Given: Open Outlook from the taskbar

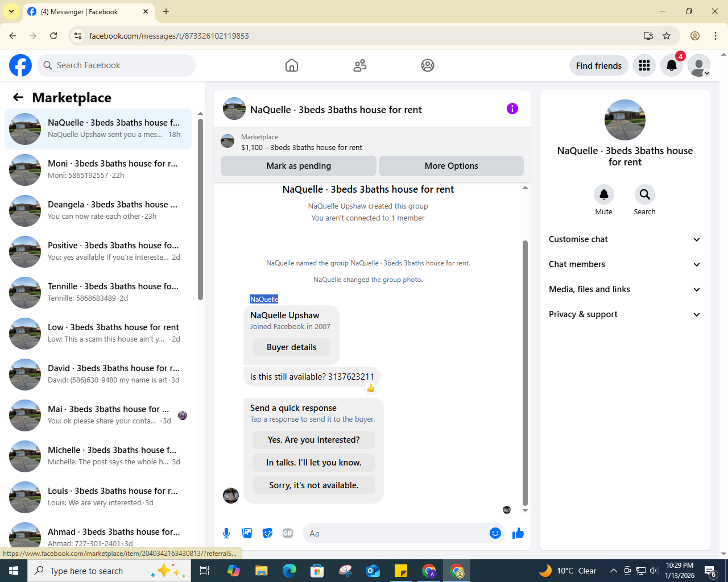Looking at the screenshot, I should pos(373,571).
